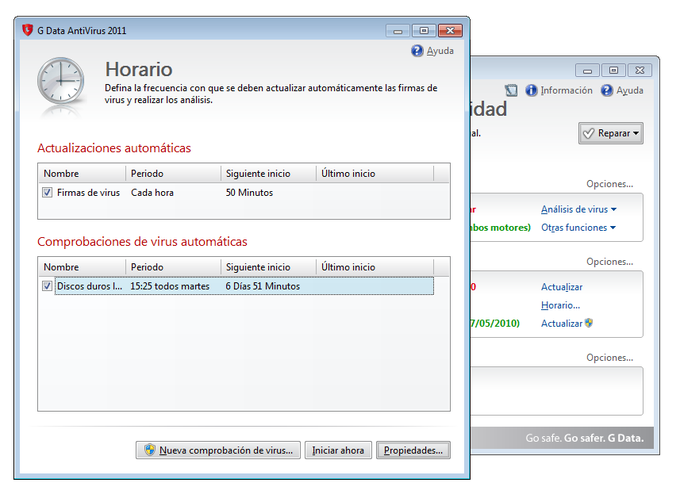
Task: Minimize the background G Data window
Action: pyautogui.click(x=588, y=70)
